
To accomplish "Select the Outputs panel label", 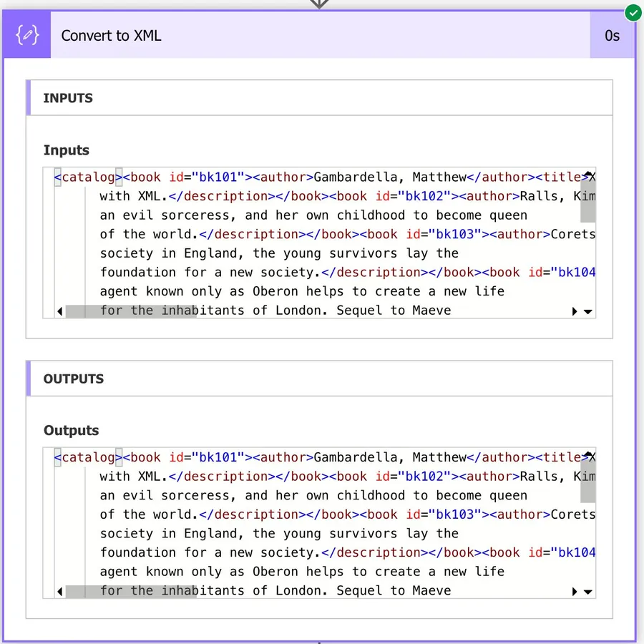I will coord(71,430).
